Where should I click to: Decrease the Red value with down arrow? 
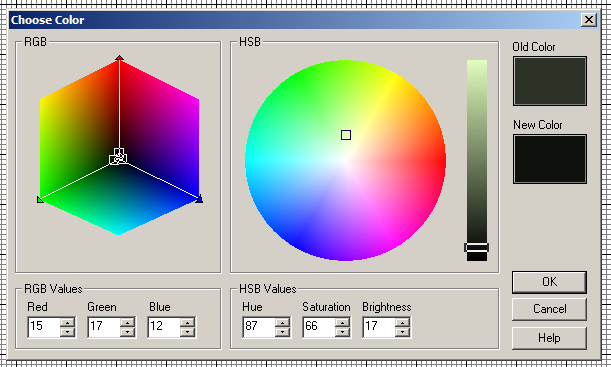point(68,332)
